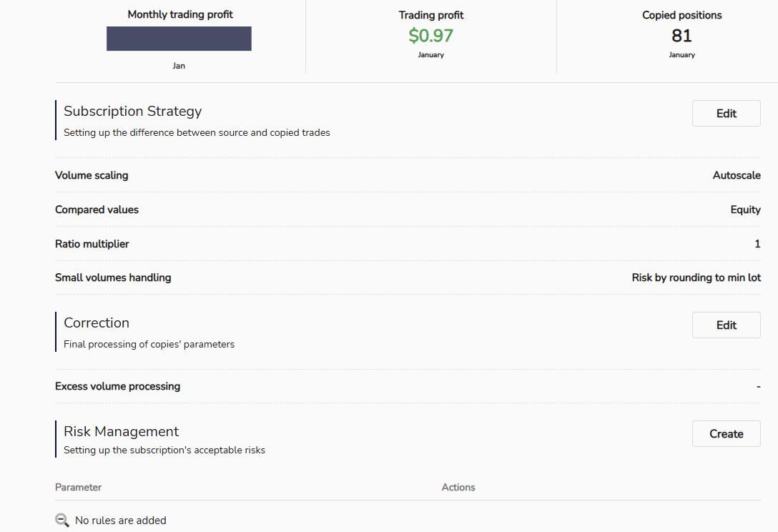Click the 'Excess volume processing' label
Viewport: 778px width, 532px height.
tap(117, 386)
